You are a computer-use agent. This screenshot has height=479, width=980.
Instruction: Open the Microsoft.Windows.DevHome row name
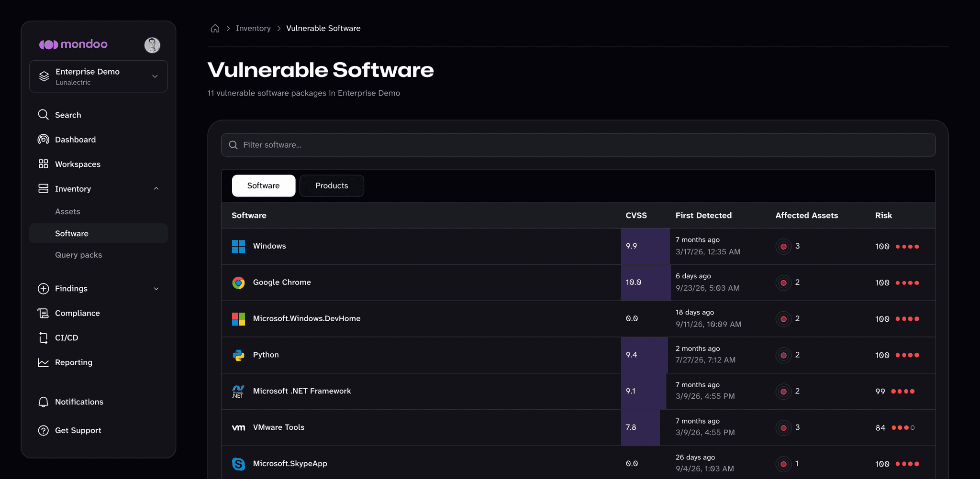[x=307, y=318]
